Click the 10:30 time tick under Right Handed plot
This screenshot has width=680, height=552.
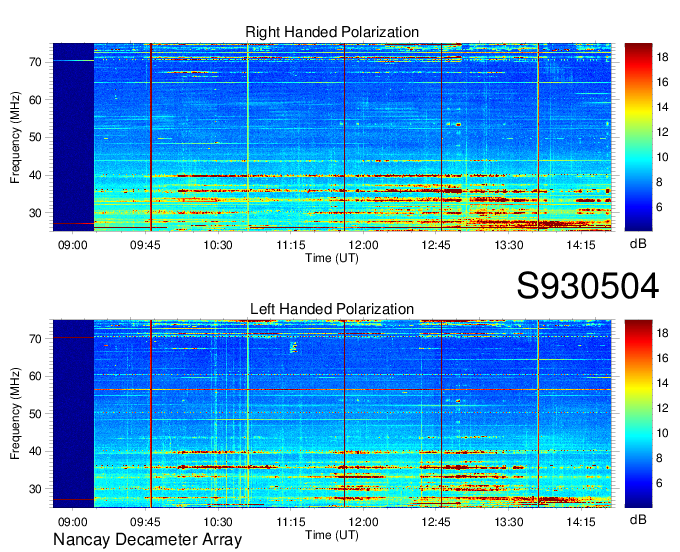click(218, 245)
